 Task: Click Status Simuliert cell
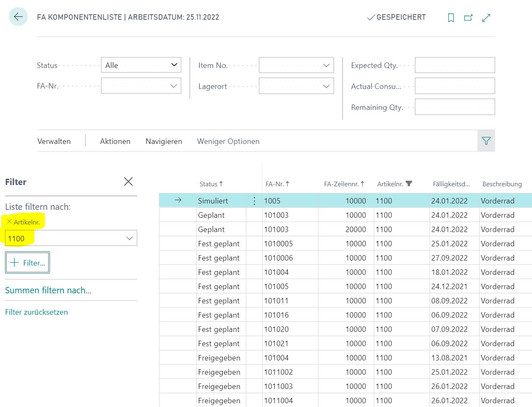pyautogui.click(x=221, y=201)
